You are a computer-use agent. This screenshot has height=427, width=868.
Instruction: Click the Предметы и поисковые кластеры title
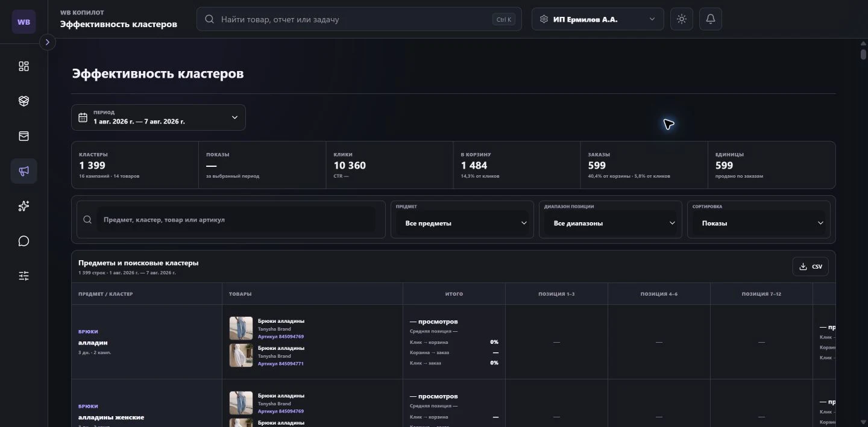click(139, 263)
